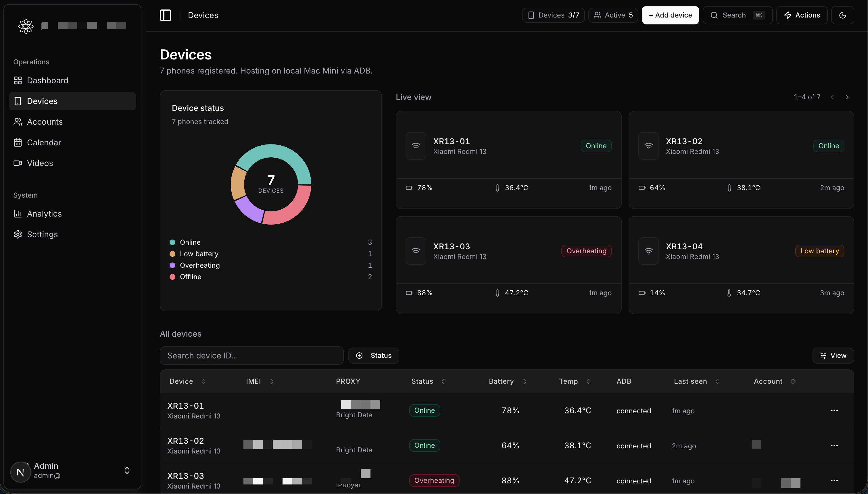Click the teal Online legend dot
Screen dimensions: 868x494
pyautogui.click(x=172, y=242)
